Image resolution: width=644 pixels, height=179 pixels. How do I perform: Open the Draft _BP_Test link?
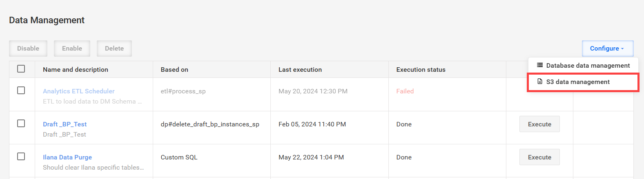pos(65,124)
